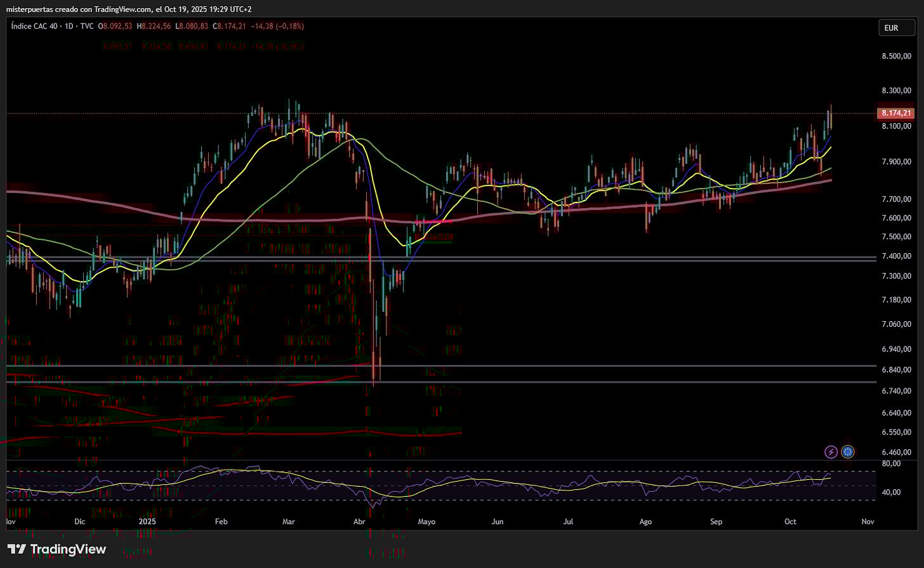This screenshot has height=568, width=924.
Task: Click the 6.940,00 price axis label
Action: 895,349
